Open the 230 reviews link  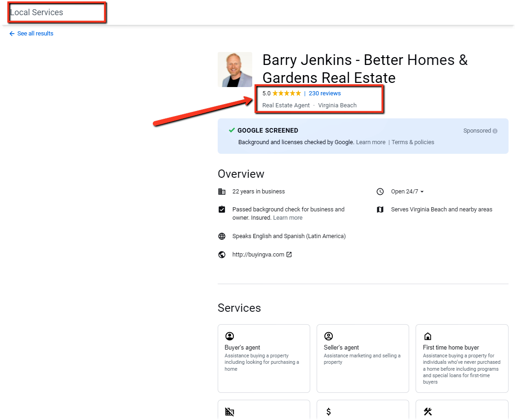tap(324, 93)
